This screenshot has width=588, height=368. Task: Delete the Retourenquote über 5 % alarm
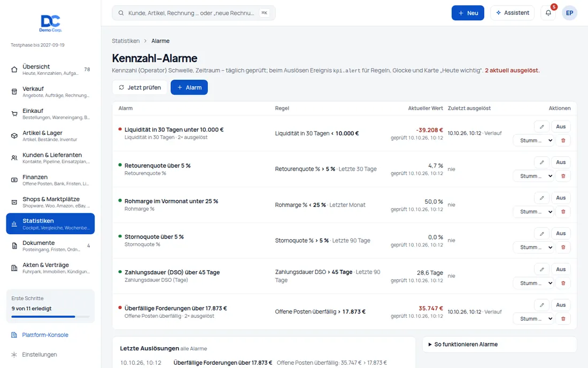pyautogui.click(x=563, y=176)
